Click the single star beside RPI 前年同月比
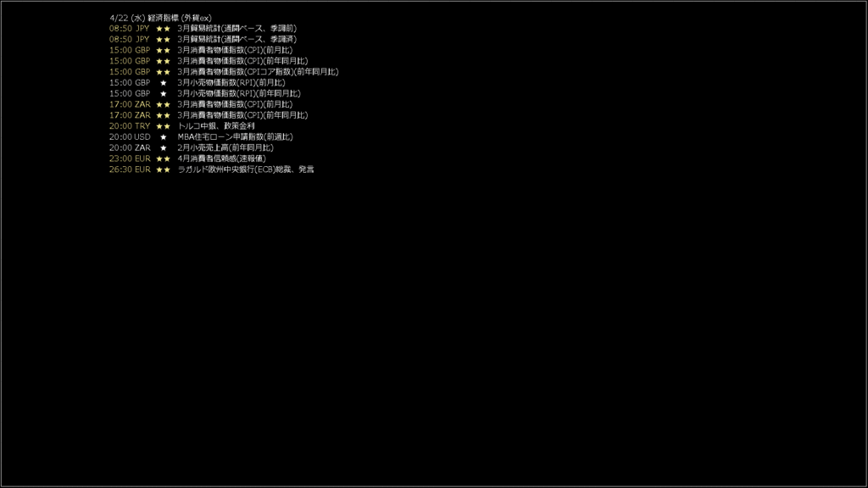Viewport: 868px width, 488px height. pyautogui.click(x=164, y=93)
